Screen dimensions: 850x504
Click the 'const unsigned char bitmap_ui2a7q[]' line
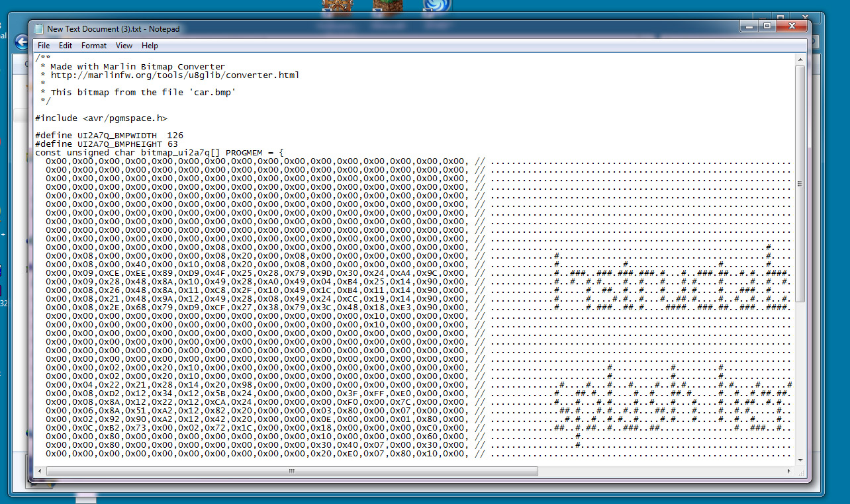pos(160,153)
